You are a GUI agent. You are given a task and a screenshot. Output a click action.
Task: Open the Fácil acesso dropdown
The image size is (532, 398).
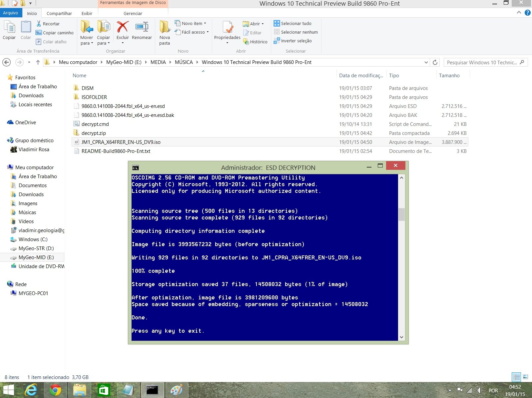point(192,32)
